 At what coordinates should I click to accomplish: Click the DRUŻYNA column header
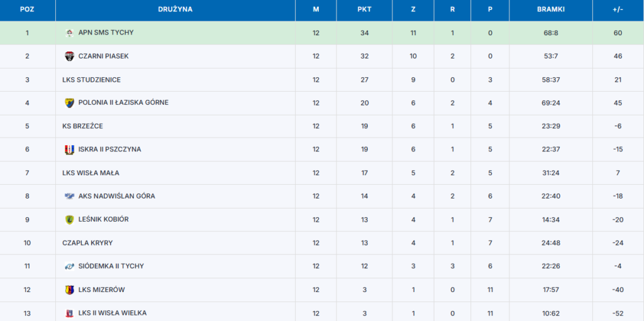point(175,9)
